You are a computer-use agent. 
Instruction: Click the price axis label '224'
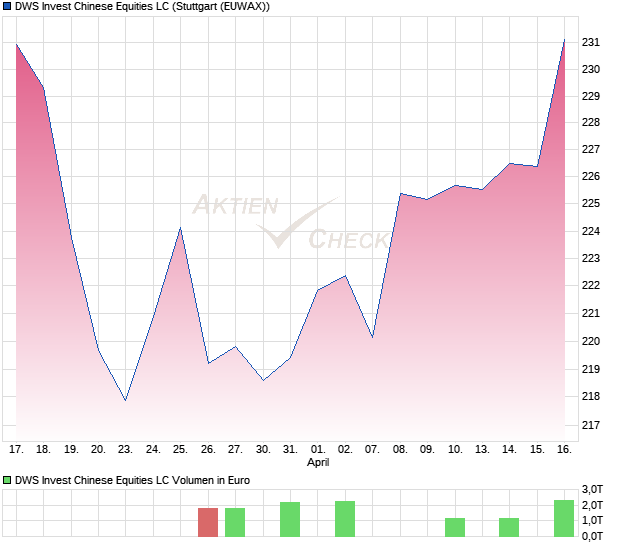coord(591,231)
